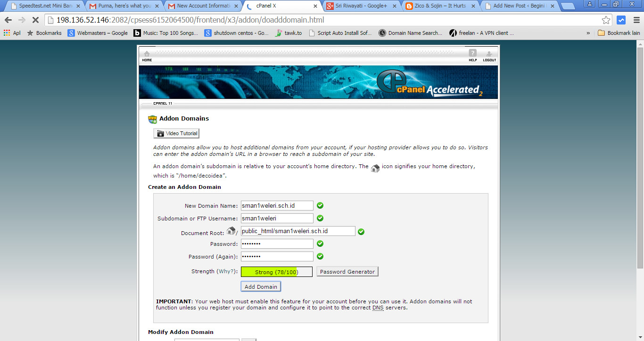Open Domain Name Search bookmark

410,33
